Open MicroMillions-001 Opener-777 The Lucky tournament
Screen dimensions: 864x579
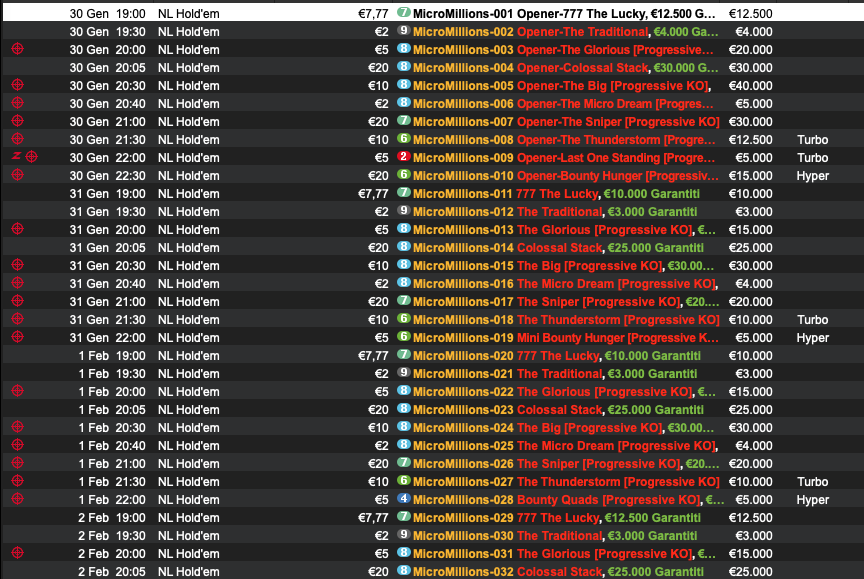(564, 13)
